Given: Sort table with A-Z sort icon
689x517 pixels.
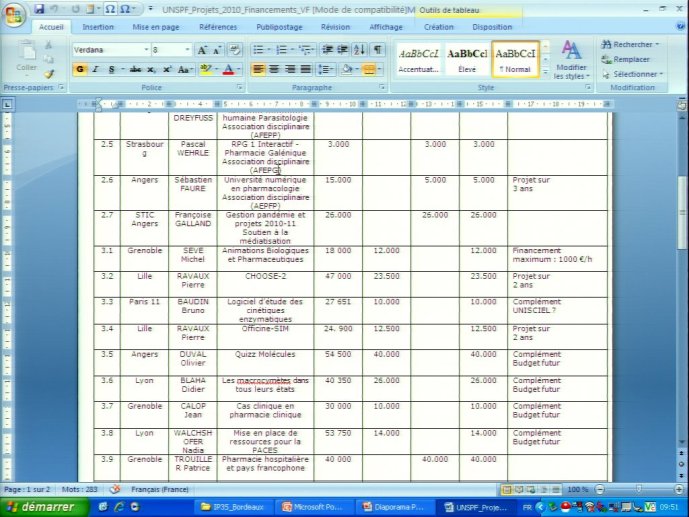Looking at the screenshot, I should point(359,50).
